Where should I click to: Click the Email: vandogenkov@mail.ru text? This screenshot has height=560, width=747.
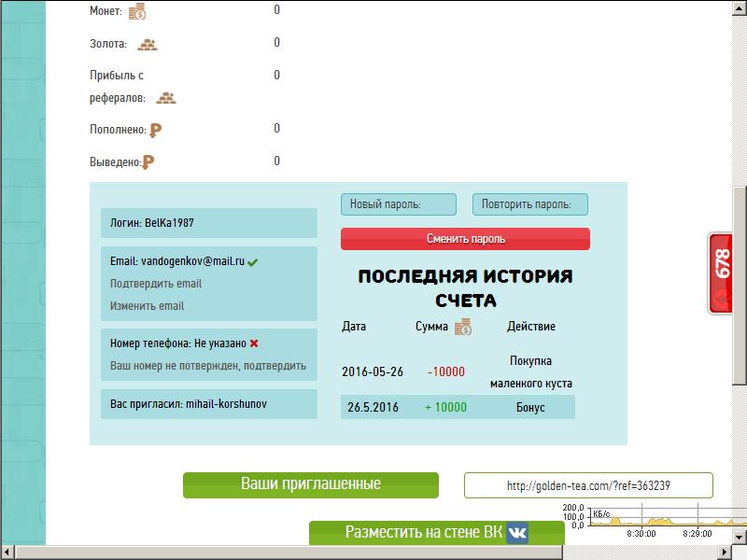[177, 261]
